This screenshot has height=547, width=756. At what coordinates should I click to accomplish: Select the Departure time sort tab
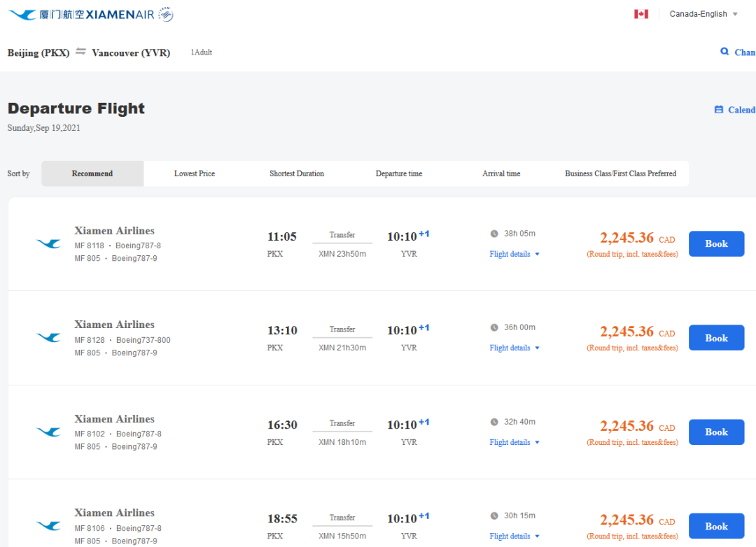tap(399, 173)
